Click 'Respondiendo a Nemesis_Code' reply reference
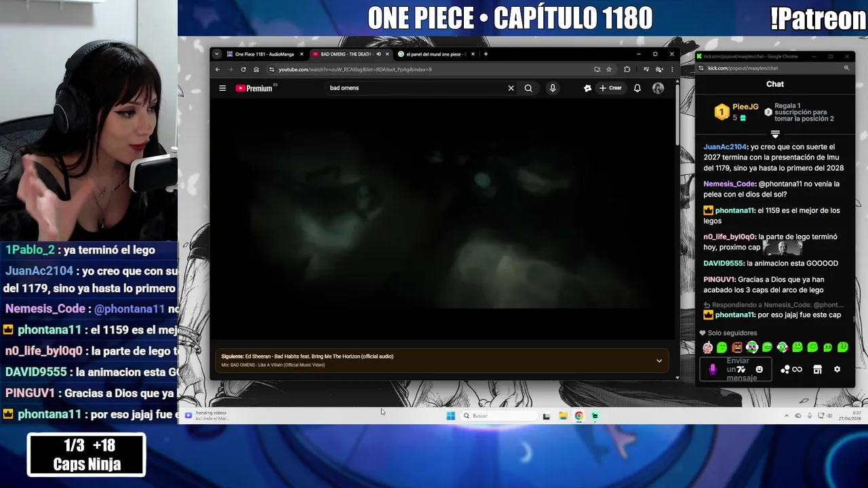Image resolution: width=868 pixels, height=488 pixels. coord(774,305)
